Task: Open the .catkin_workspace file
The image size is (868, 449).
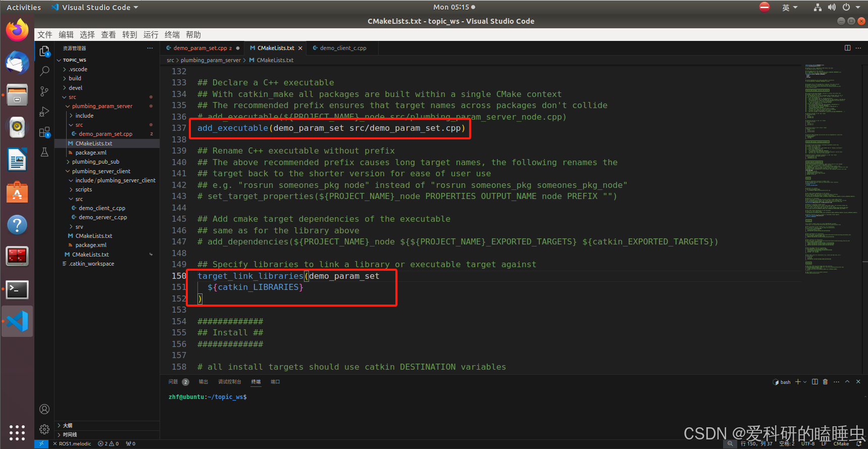Action: (107, 264)
